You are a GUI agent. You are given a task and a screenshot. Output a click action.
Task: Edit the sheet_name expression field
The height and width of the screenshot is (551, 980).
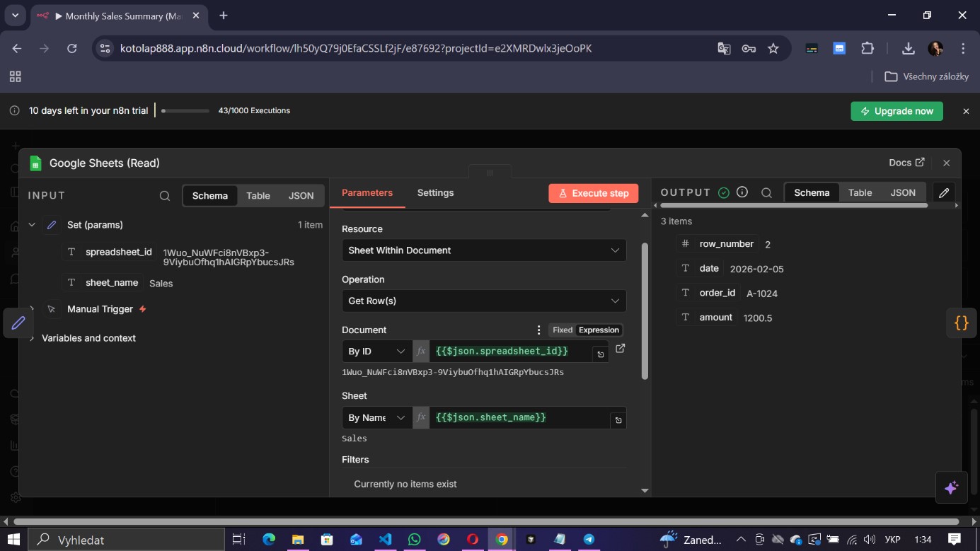[519, 418]
